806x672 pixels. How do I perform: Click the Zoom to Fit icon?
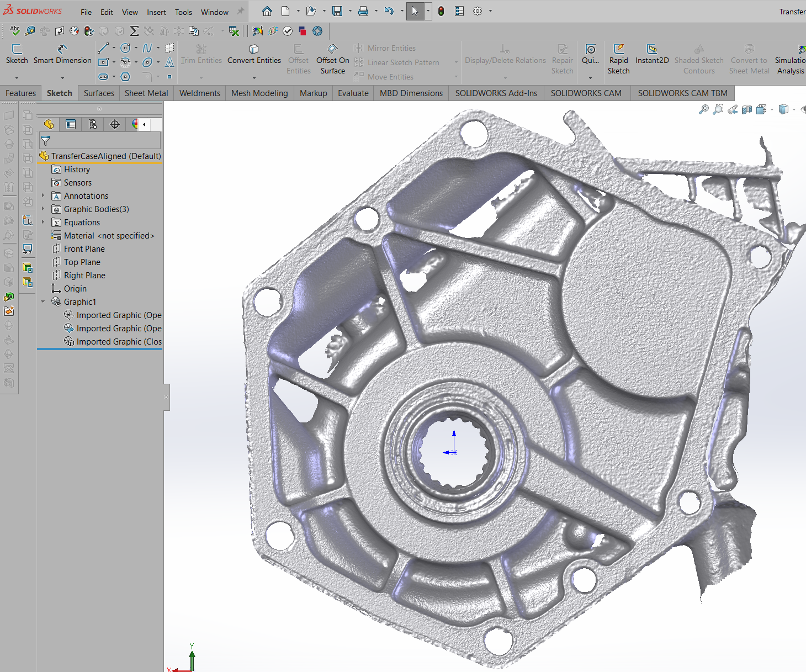pyautogui.click(x=703, y=109)
